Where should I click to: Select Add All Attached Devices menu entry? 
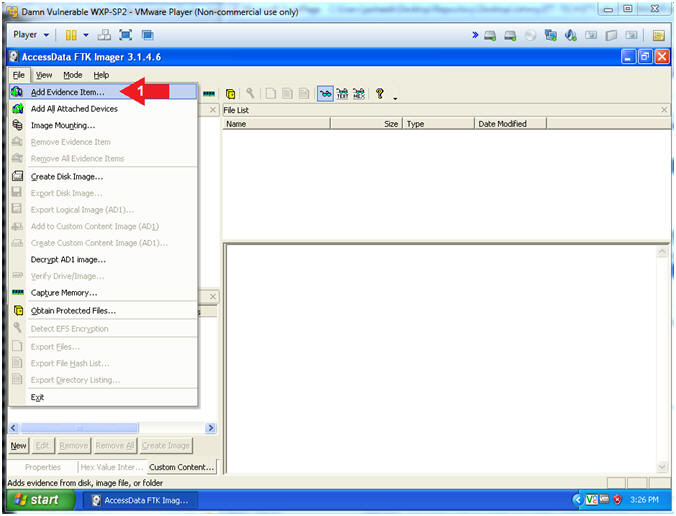coord(103,109)
